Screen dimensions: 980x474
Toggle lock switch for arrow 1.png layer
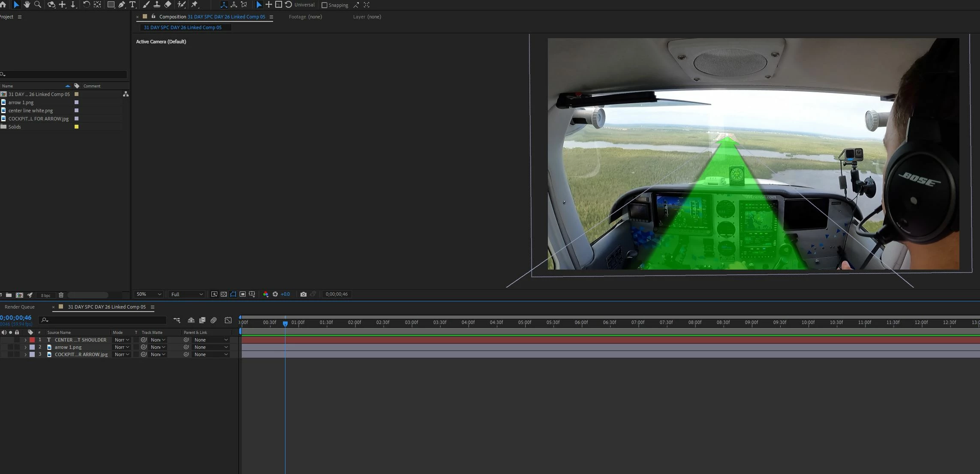click(x=17, y=347)
